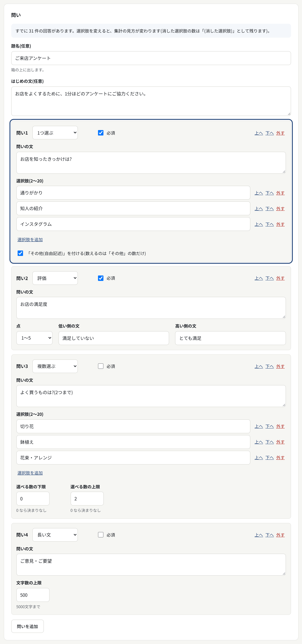
Task: Remove 問い1 with its 外す link
Action: tap(280, 133)
